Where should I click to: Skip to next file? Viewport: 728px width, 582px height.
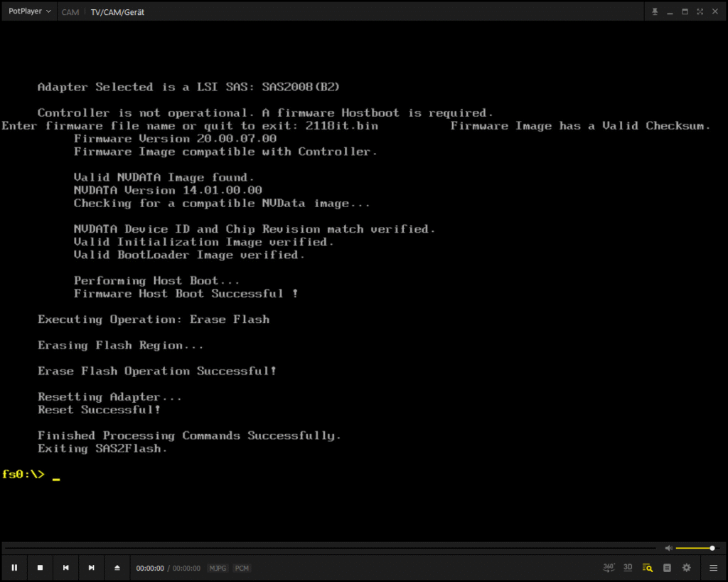(92, 568)
